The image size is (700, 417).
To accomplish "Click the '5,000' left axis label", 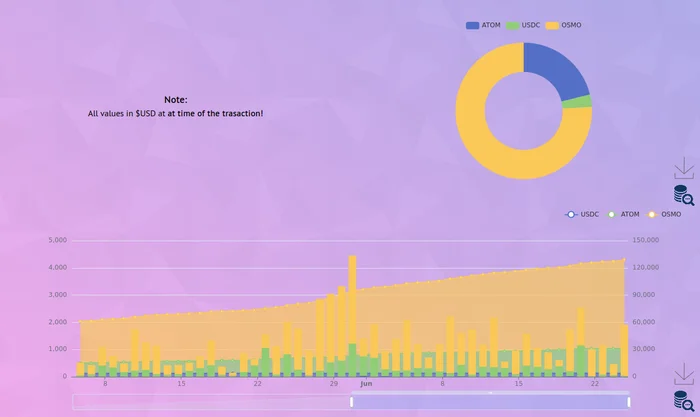I will coord(58,240).
